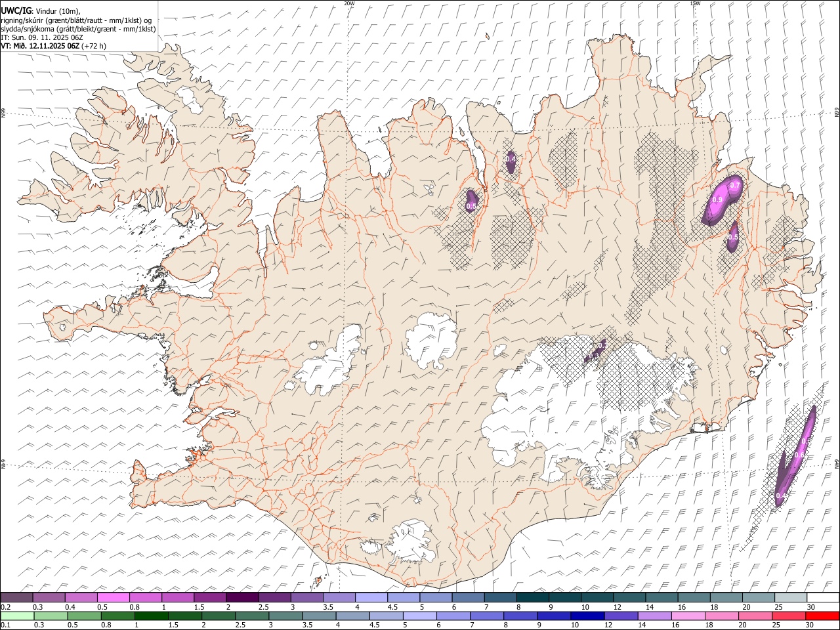Viewport: 840px width, 630px height.
Task: Click snow legend swatch between 20 and 25
Action: coord(759,598)
